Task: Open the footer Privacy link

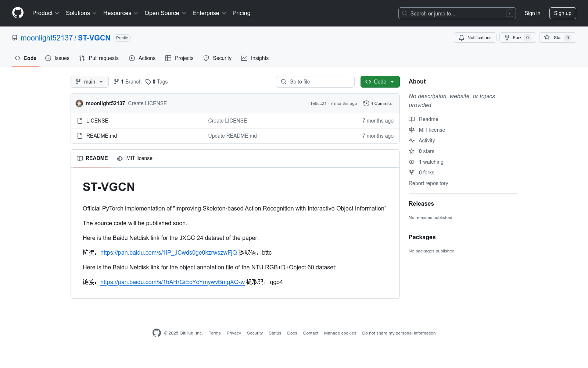Action: pos(234,333)
